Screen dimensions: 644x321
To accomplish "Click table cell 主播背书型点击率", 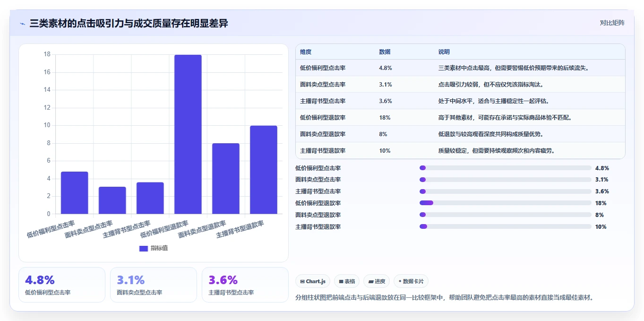I will [323, 101].
